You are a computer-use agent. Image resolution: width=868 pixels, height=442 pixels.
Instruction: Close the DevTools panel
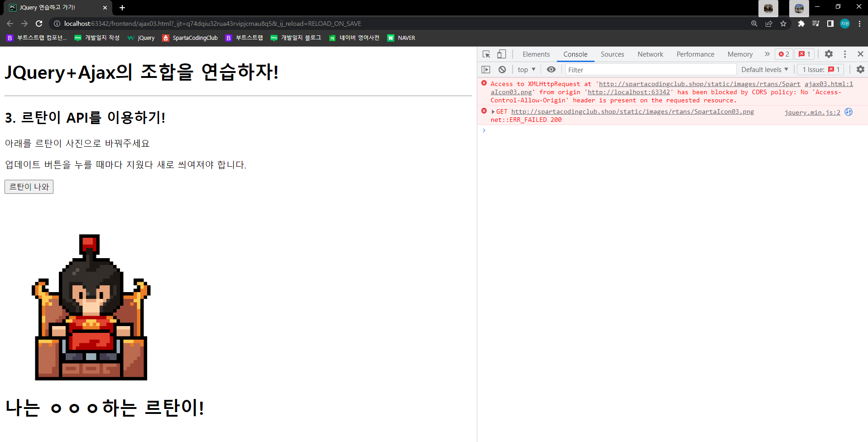coord(860,54)
